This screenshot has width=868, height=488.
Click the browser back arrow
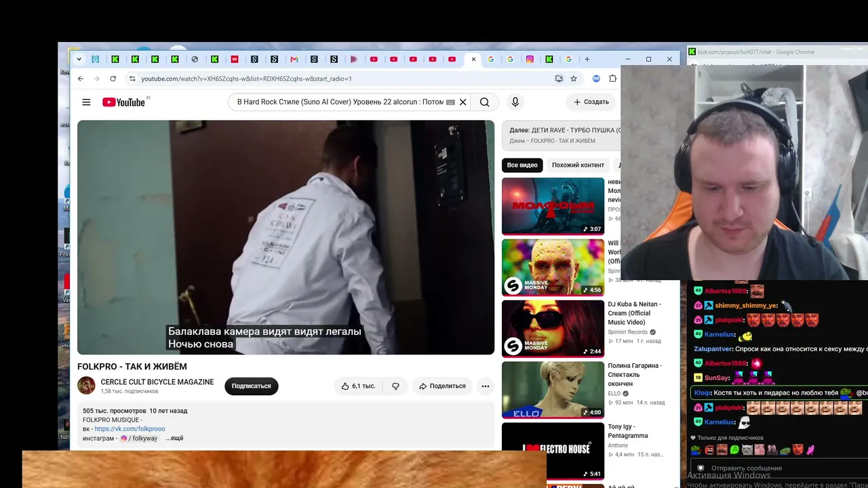[80, 79]
